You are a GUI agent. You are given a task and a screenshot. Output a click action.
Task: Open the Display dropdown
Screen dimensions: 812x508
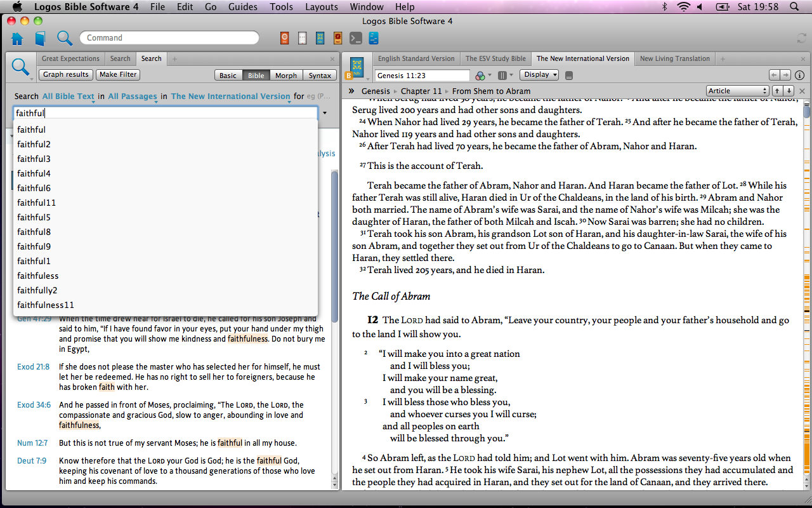[x=539, y=75]
